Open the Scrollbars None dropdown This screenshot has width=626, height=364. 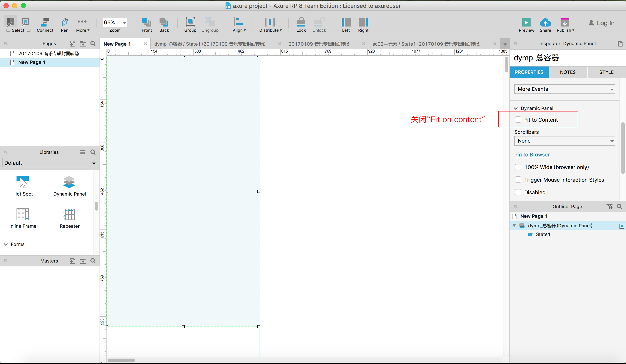point(564,141)
